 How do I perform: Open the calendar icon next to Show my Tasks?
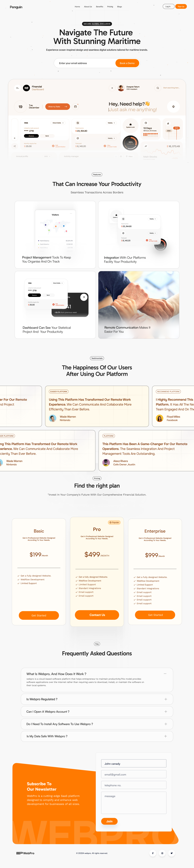coord(75,107)
